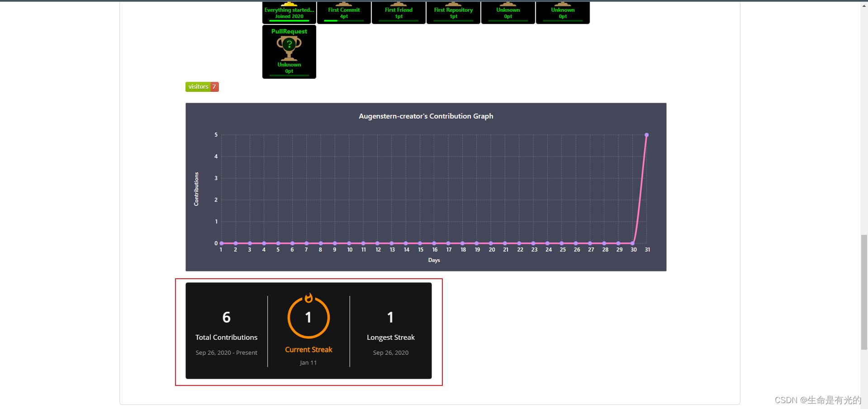The height and width of the screenshot is (409, 868).
Task: Open the First Friend 1pt trophy card
Action: [x=398, y=12]
